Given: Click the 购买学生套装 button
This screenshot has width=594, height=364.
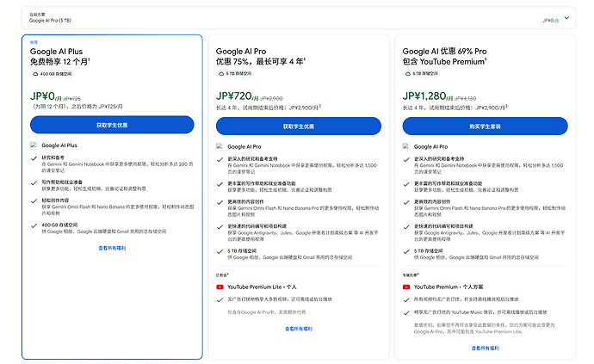Looking at the screenshot, I should pyautogui.click(x=485, y=126).
